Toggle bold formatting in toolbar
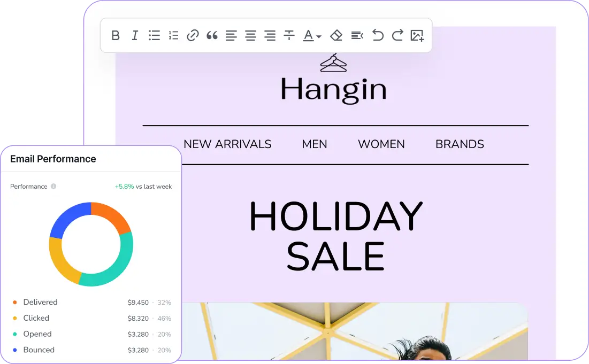This screenshot has width=589, height=364. point(116,35)
